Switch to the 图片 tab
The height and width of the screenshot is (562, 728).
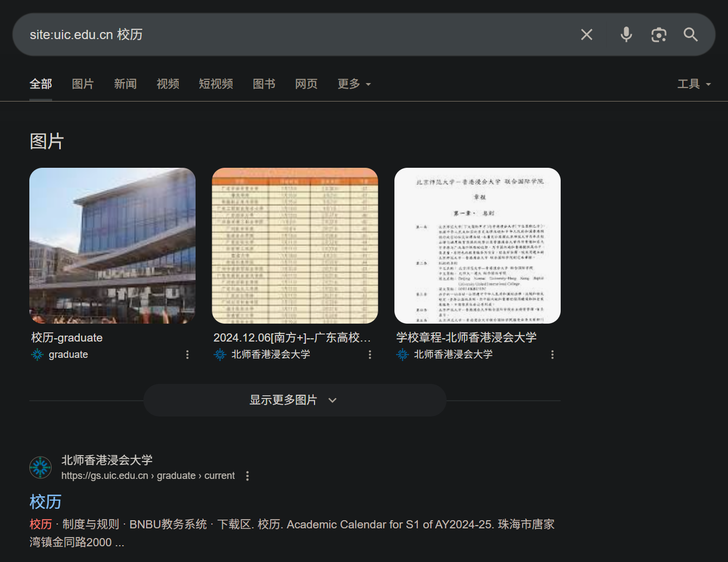(x=83, y=84)
